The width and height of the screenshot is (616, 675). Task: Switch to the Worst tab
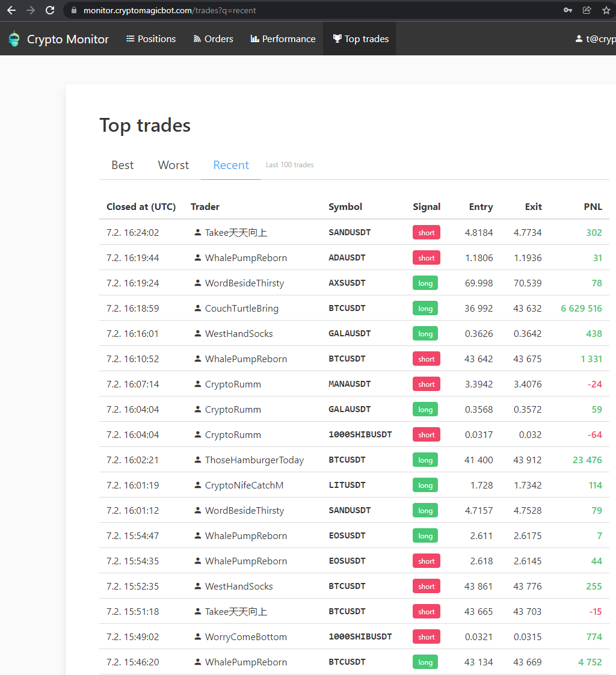click(x=173, y=165)
